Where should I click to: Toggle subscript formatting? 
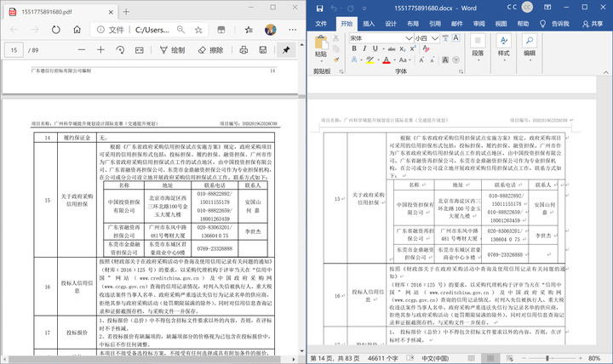pos(403,48)
